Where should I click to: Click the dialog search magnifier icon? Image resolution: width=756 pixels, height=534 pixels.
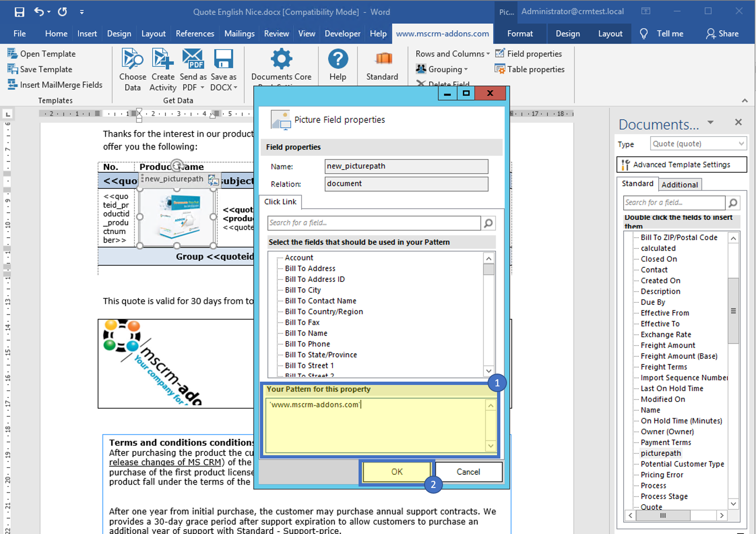click(489, 223)
